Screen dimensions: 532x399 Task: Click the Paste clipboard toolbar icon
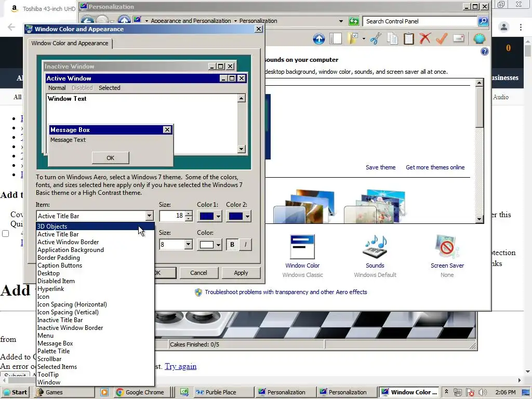click(409, 38)
